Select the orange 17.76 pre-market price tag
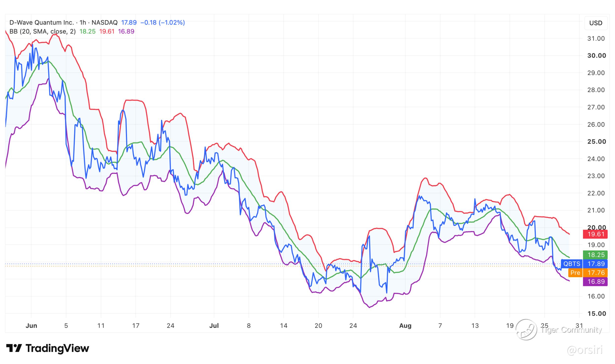Image resolution: width=615 pixels, height=364 pixels. (595, 273)
